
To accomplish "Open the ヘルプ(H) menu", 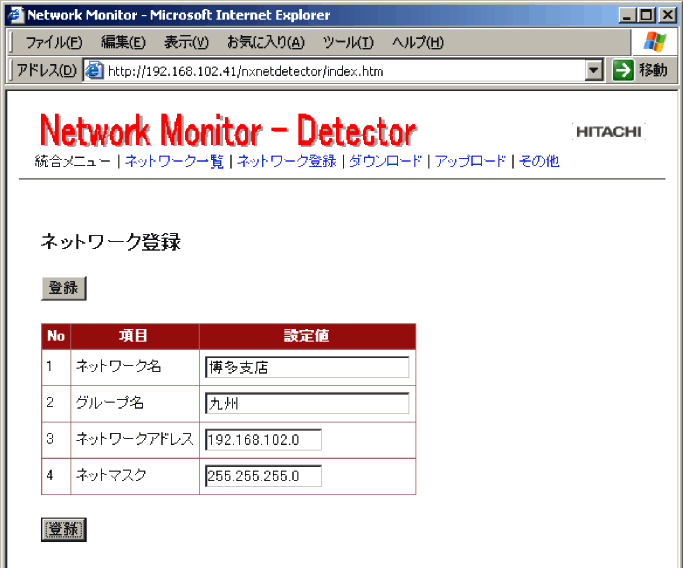I will coord(417,42).
